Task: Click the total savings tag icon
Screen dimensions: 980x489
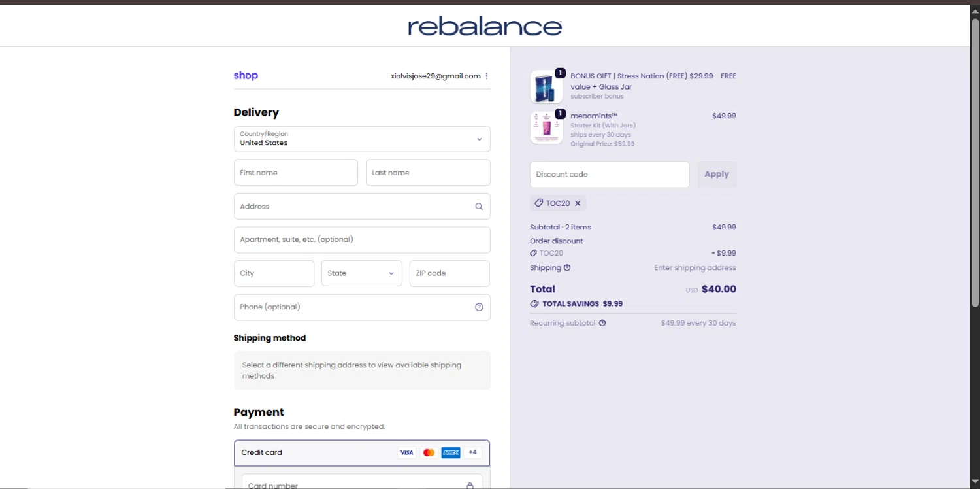Action: [x=534, y=304]
